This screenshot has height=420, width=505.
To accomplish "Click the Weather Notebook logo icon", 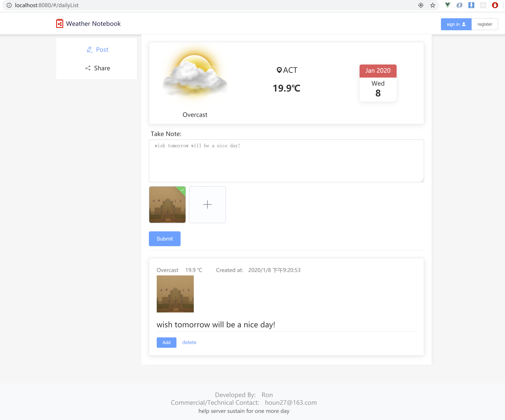I will 59,24.
